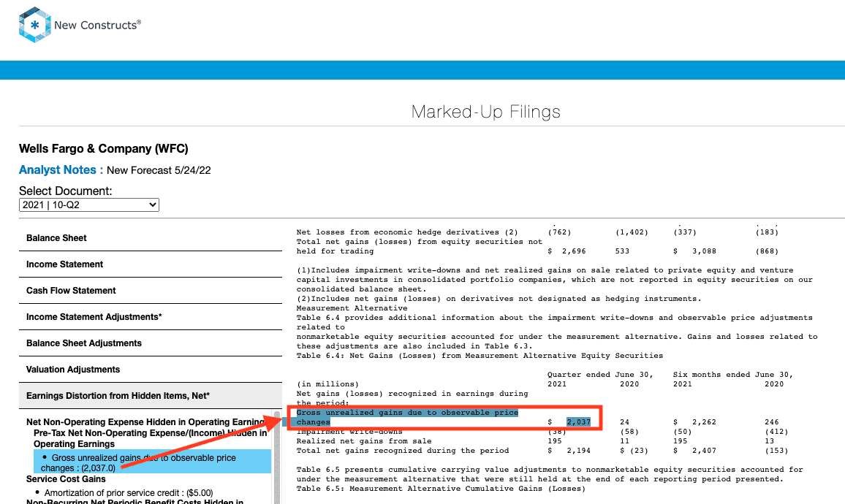Open Balance Sheet Adjustments section

coord(151,343)
